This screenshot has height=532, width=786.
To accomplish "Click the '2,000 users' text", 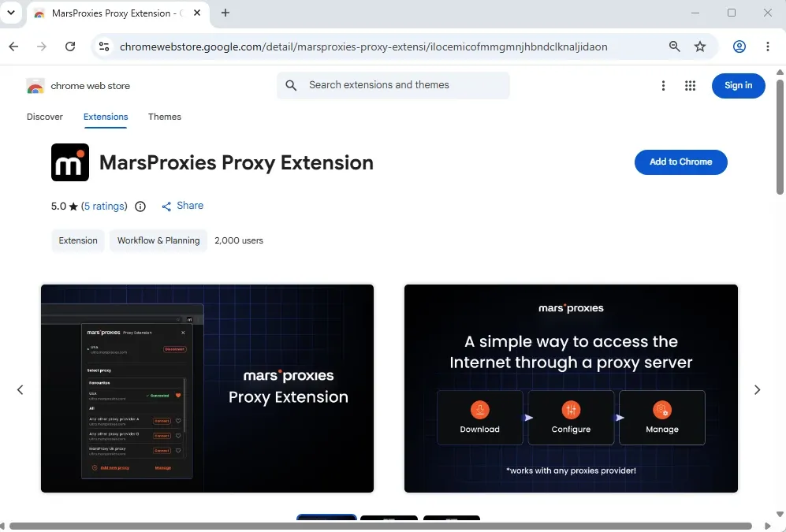I will point(239,240).
